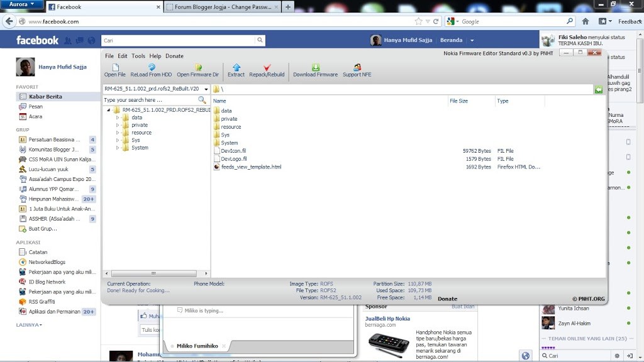Click Facebook messages icon in header
The width and height of the screenshot is (644, 362).
coord(80,40)
